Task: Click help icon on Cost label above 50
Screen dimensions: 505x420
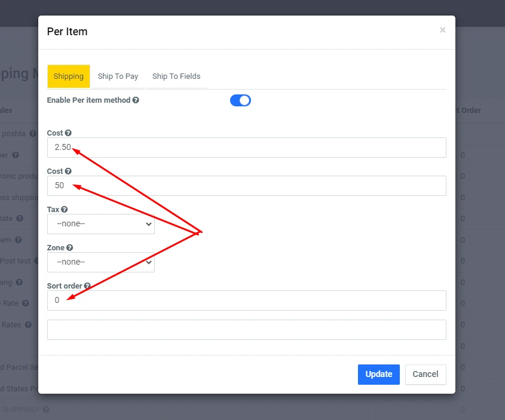Action: (68, 171)
